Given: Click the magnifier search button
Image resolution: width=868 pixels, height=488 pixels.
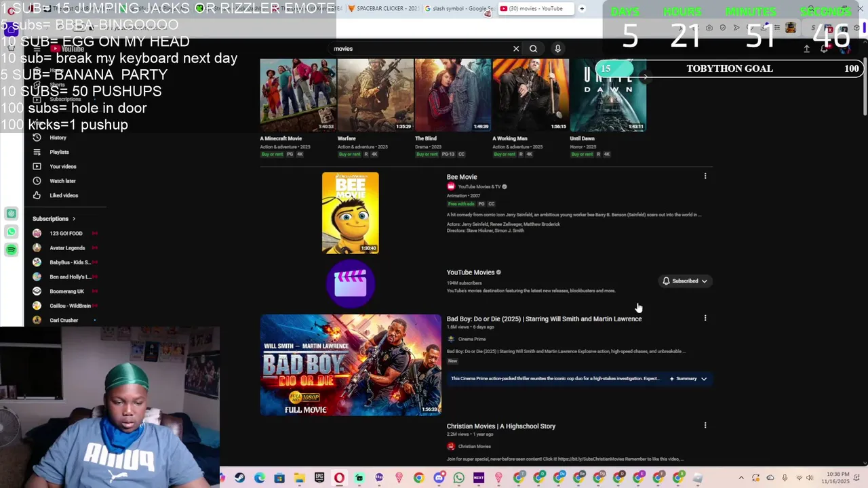Looking at the screenshot, I should click(x=534, y=49).
